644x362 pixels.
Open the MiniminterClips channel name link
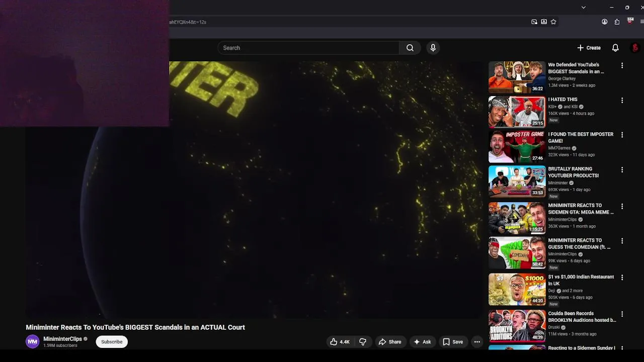click(62, 339)
